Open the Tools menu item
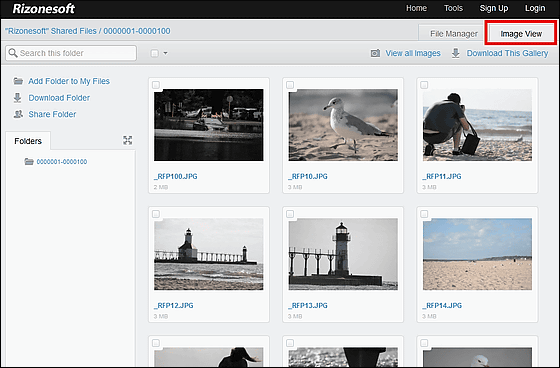560x368 pixels. point(453,8)
